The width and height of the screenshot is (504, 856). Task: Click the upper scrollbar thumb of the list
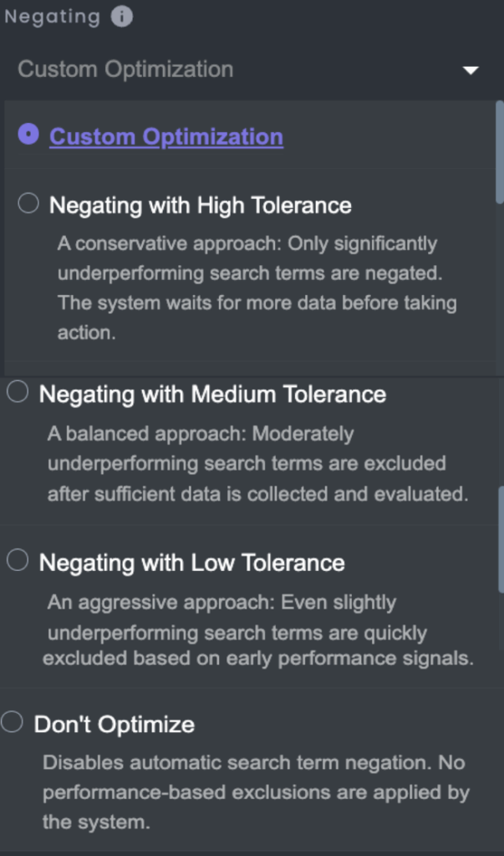click(499, 150)
